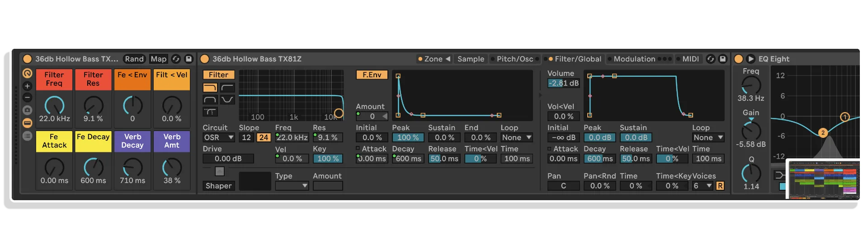Toggle the Filter section on or off

click(x=218, y=75)
